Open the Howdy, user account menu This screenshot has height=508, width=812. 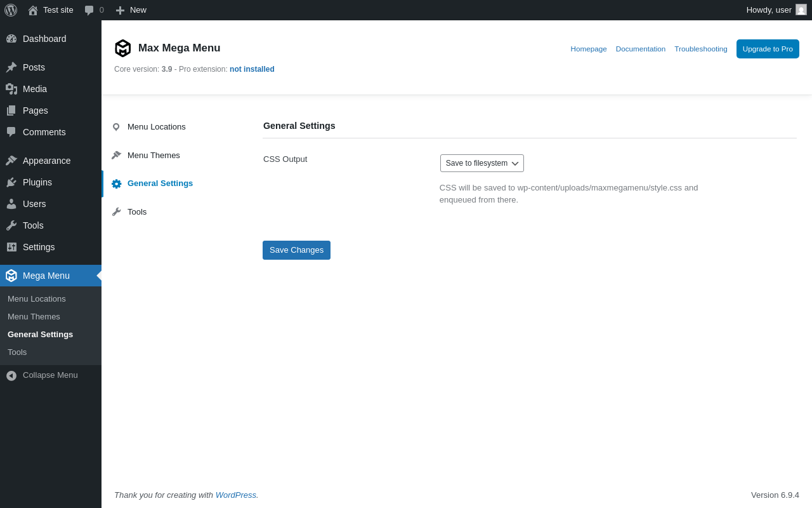click(769, 10)
